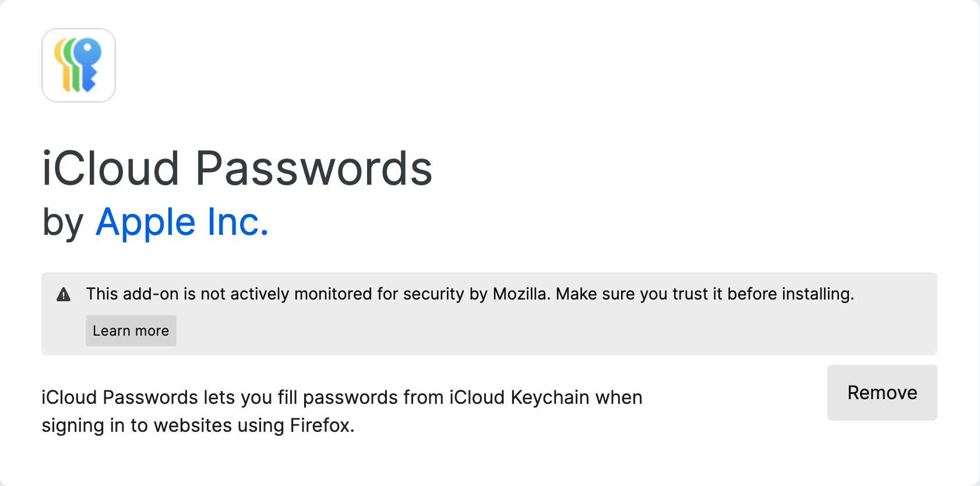Click the word Firefox in the description
The height and width of the screenshot is (486, 980).
[x=323, y=425]
